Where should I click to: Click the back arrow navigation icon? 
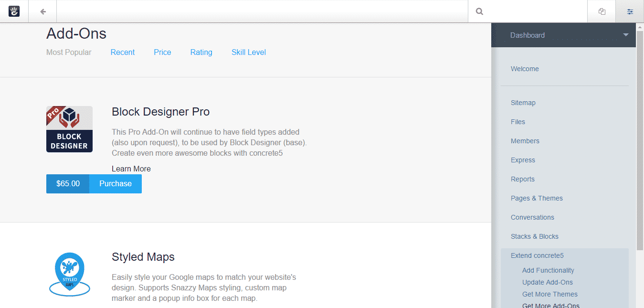[42, 11]
